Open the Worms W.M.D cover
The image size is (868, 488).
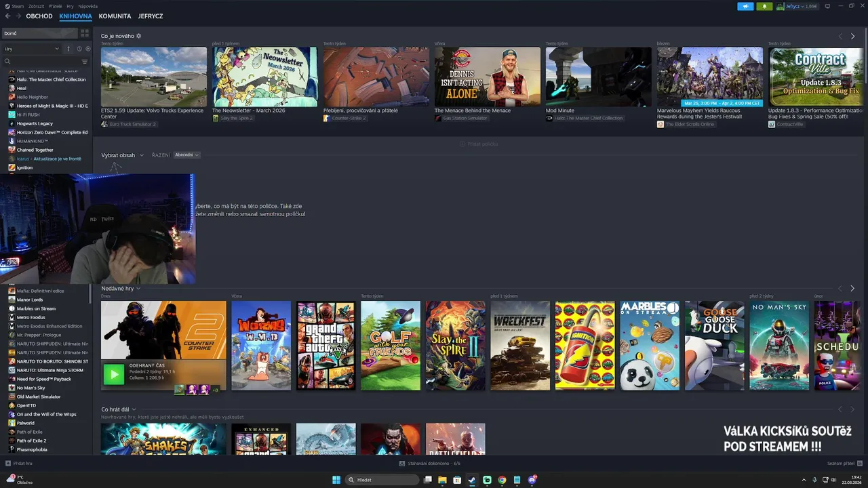tap(261, 346)
